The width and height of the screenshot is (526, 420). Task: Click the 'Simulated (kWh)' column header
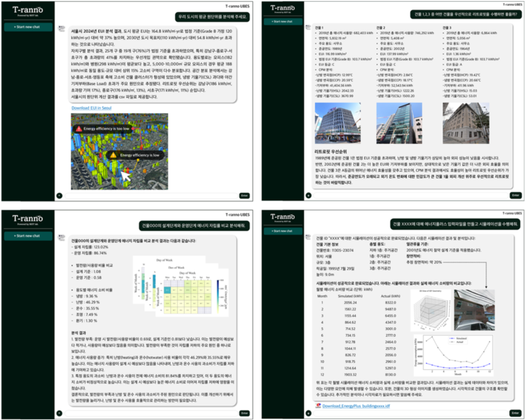350,296
